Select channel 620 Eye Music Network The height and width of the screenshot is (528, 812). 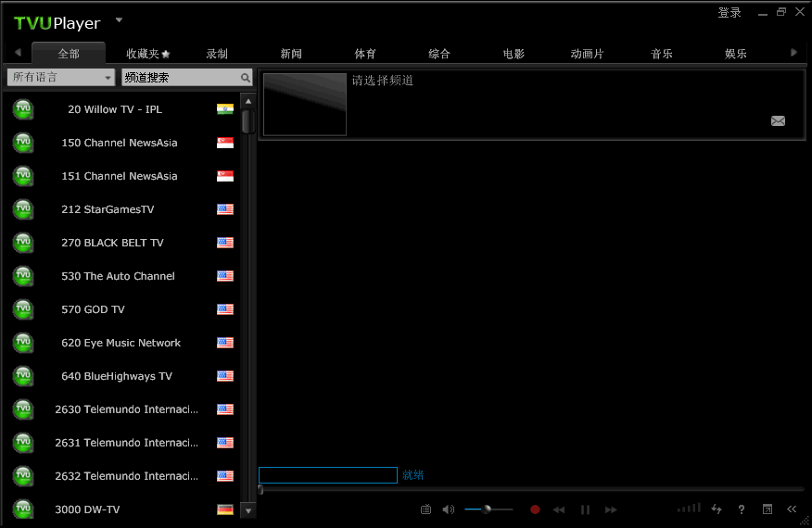point(123,343)
